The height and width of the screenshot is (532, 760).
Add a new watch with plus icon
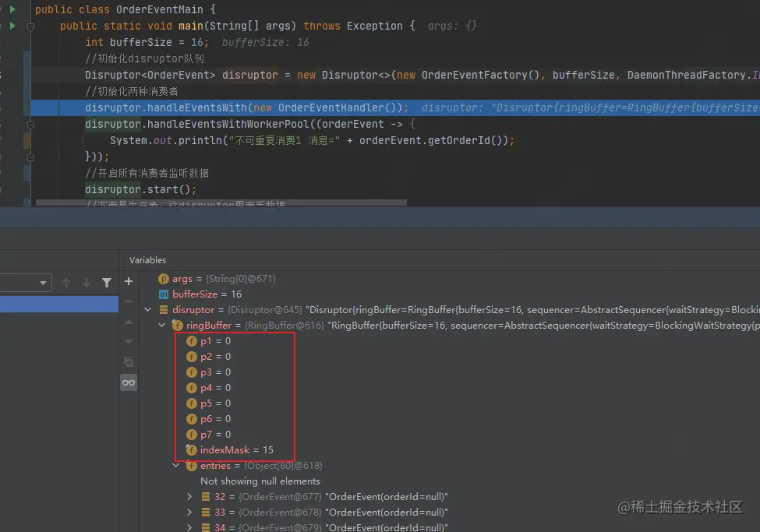[x=129, y=281]
